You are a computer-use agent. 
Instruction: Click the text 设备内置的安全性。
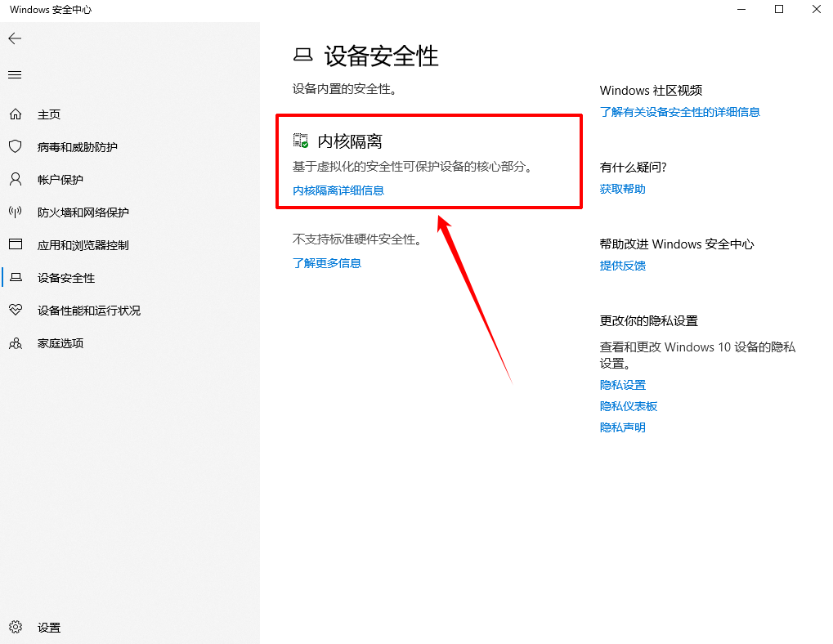point(346,89)
